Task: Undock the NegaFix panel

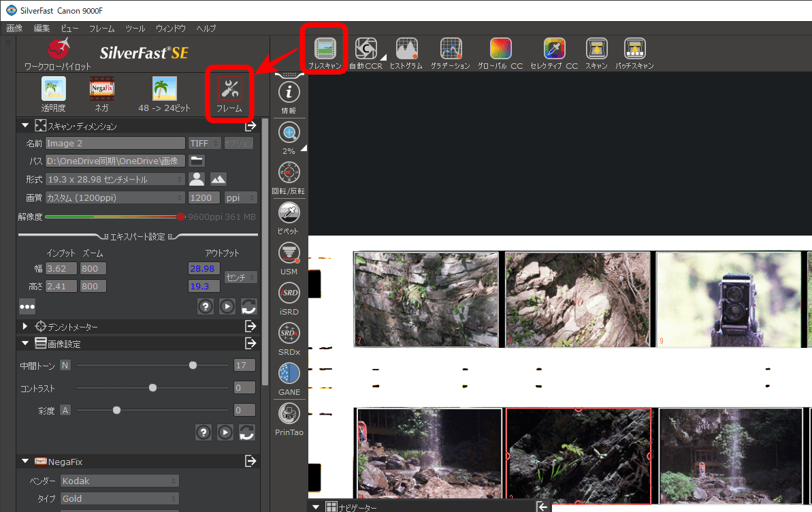Action: (250, 461)
